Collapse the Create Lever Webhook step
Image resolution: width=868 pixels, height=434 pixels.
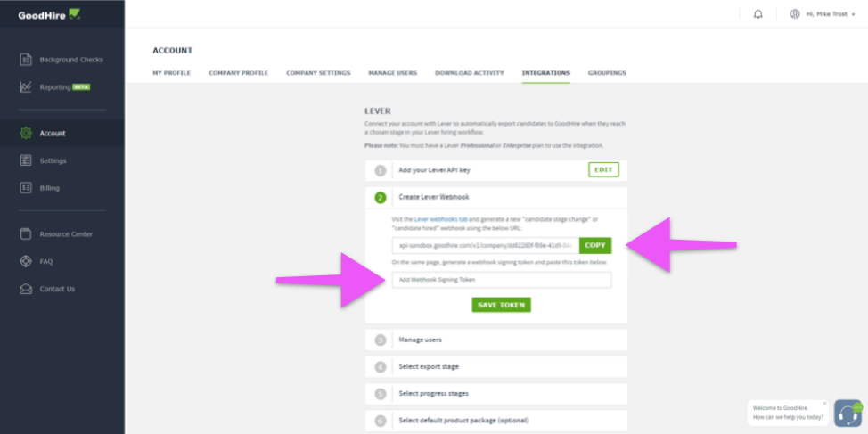(496, 197)
